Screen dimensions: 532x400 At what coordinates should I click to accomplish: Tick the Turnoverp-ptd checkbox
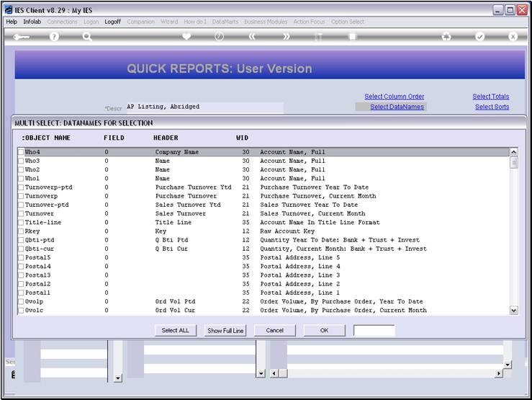coord(21,187)
